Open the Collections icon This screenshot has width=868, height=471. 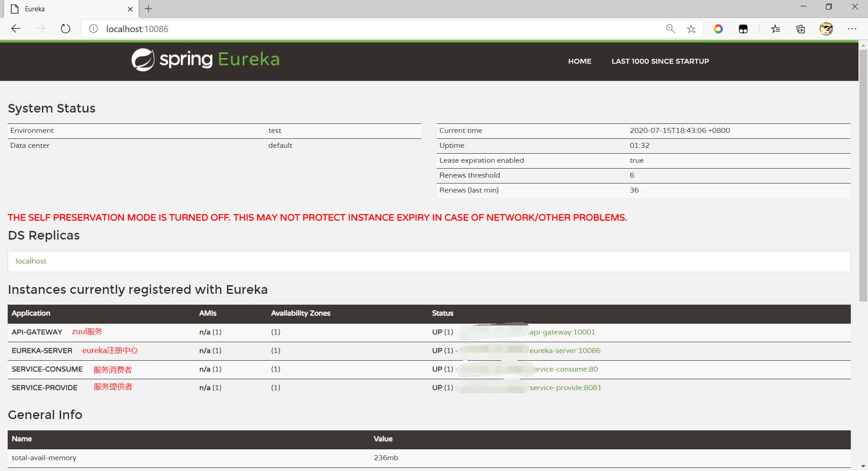point(801,29)
